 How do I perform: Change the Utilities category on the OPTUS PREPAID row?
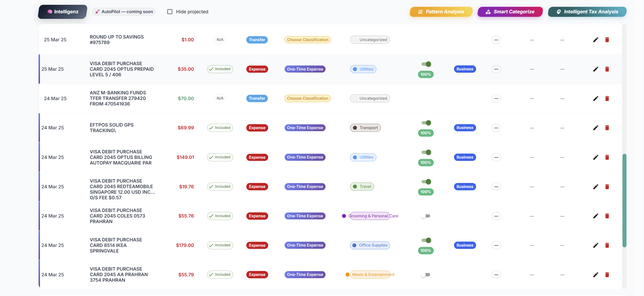click(x=363, y=69)
